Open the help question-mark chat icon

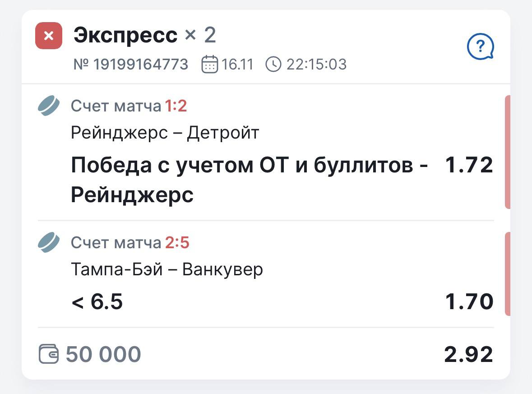[x=481, y=46]
